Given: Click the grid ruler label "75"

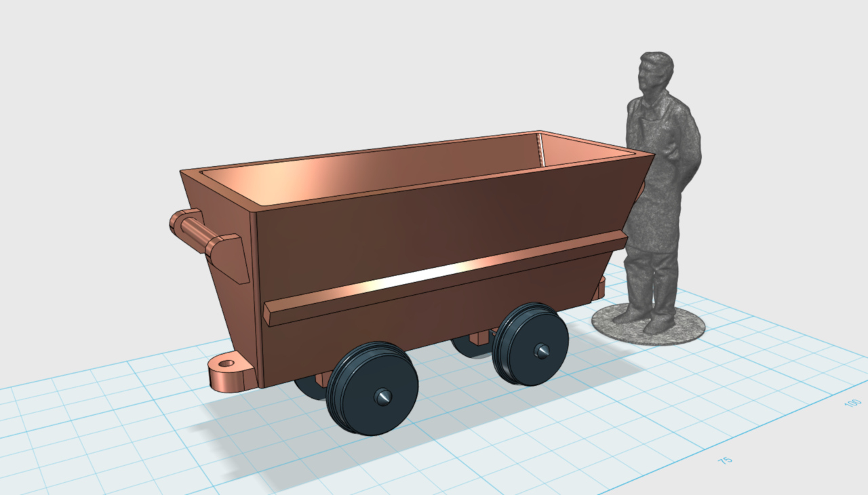Looking at the screenshot, I should point(725,460).
